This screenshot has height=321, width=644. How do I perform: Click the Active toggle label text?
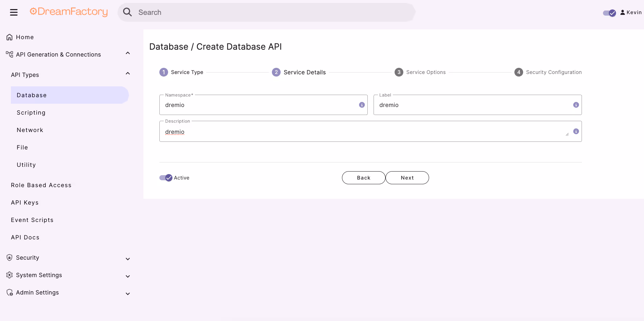(x=182, y=178)
